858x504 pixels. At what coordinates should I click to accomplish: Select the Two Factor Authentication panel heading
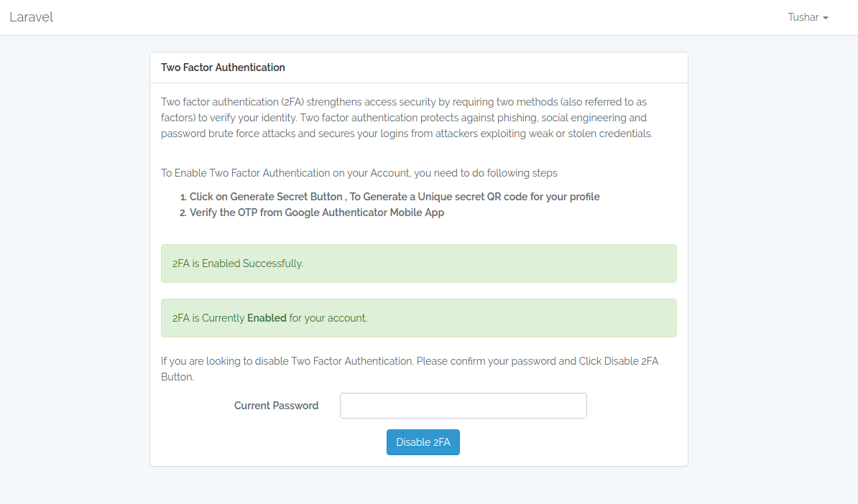[223, 67]
